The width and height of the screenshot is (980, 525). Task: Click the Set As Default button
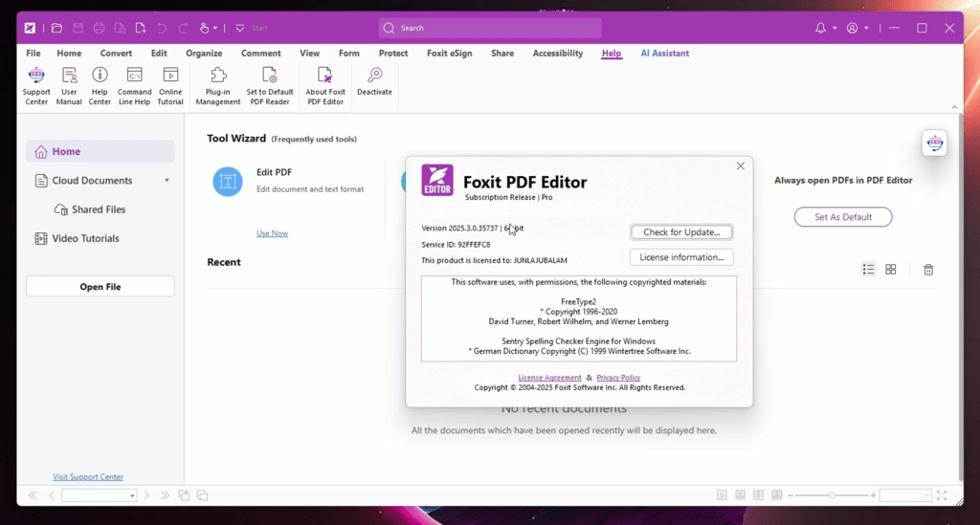[x=843, y=217]
